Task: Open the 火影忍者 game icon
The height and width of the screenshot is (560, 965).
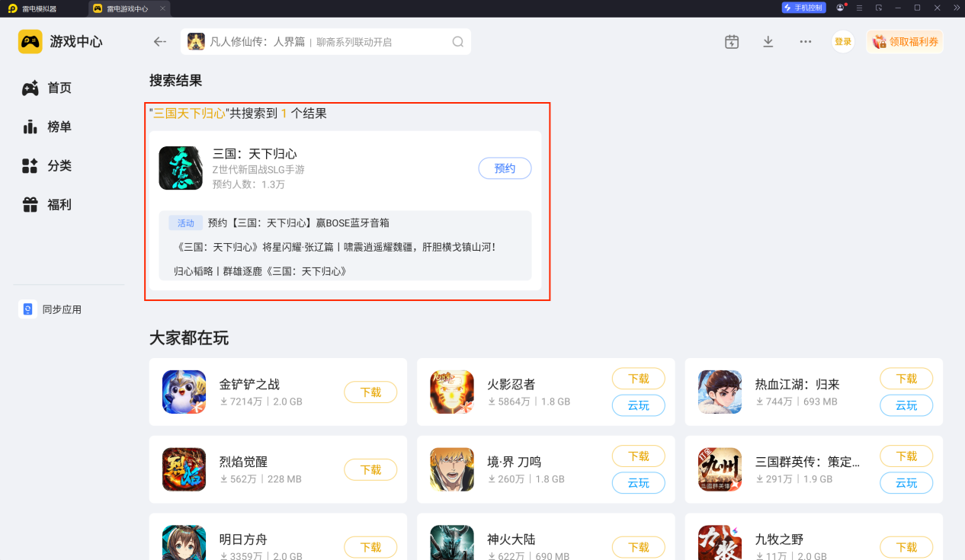Action: point(452,392)
